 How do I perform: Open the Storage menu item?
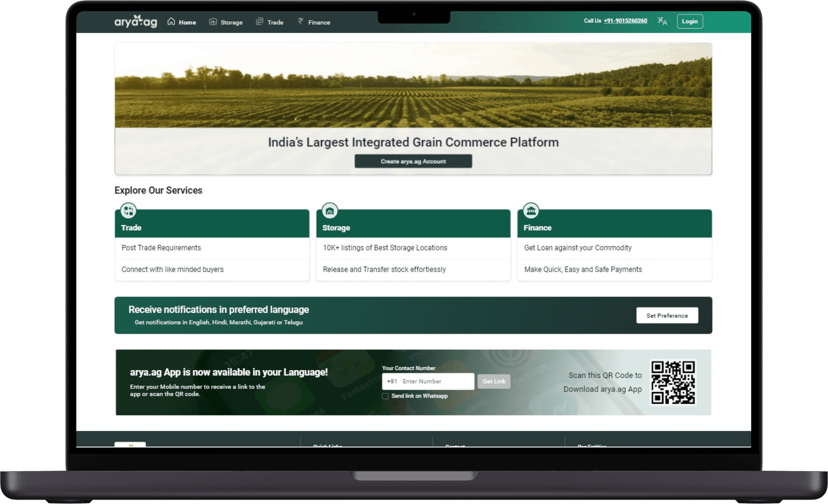(226, 22)
